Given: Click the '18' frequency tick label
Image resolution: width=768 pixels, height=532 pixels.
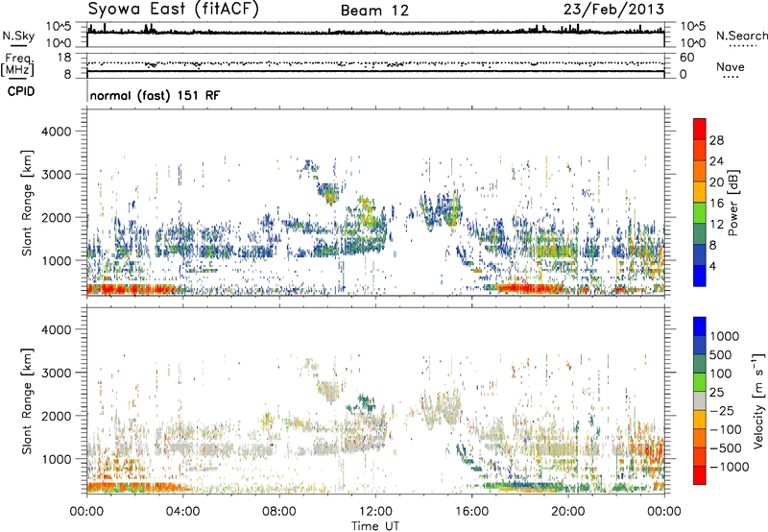Looking at the screenshot, I should [63, 58].
